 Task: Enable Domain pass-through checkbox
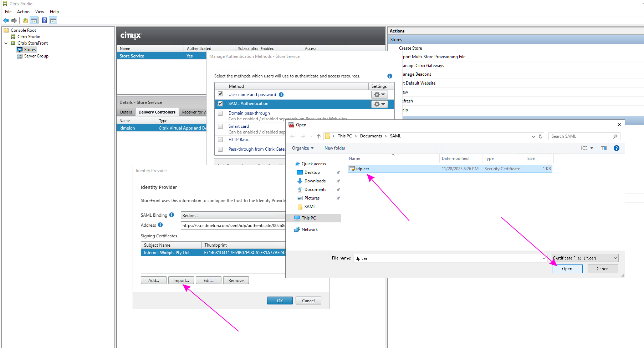tap(220, 113)
